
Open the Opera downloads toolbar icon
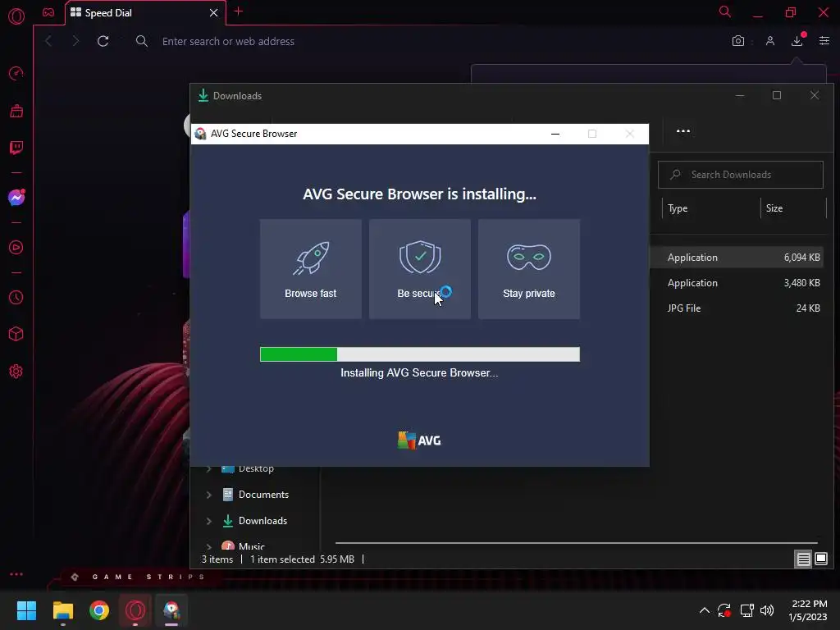[797, 41]
